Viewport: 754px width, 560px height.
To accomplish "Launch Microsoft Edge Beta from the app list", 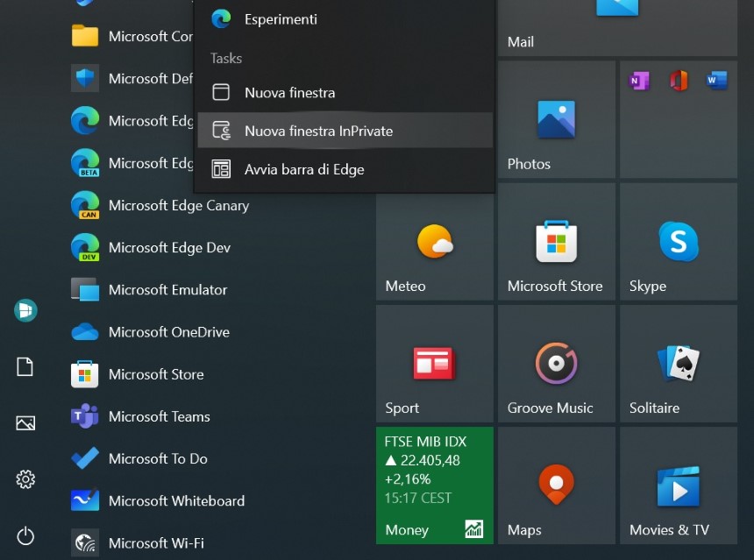I will point(132,163).
